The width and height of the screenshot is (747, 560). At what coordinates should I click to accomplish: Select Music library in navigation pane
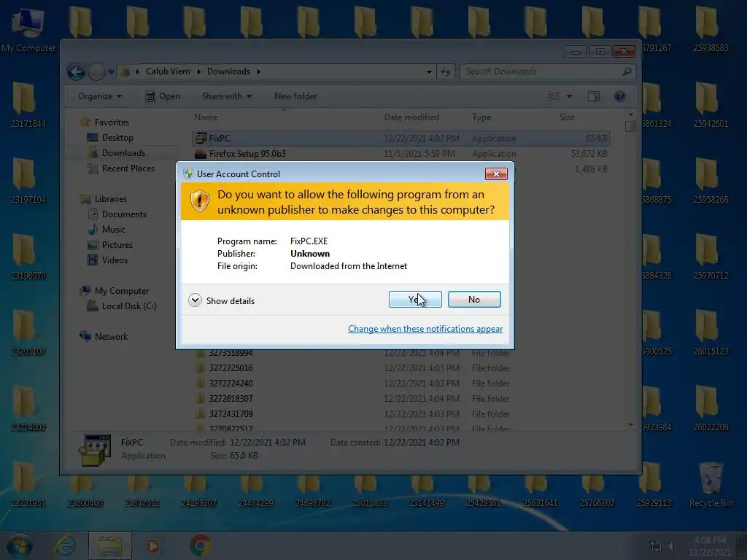(x=107, y=230)
